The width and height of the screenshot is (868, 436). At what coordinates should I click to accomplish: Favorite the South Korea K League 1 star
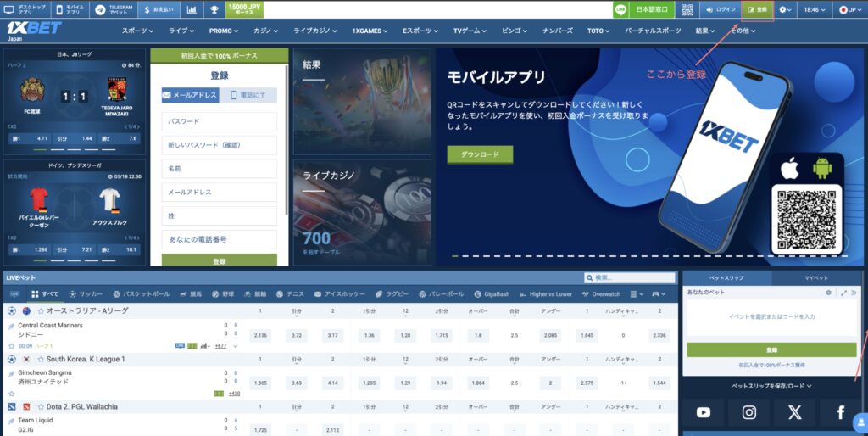click(41, 359)
